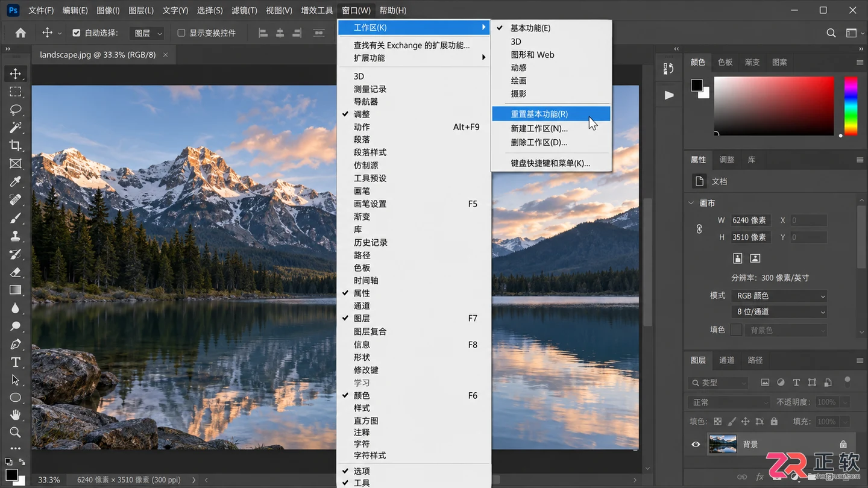Select the Hand tool
This screenshot has width=868, height=488.
[x=16, y=414]
